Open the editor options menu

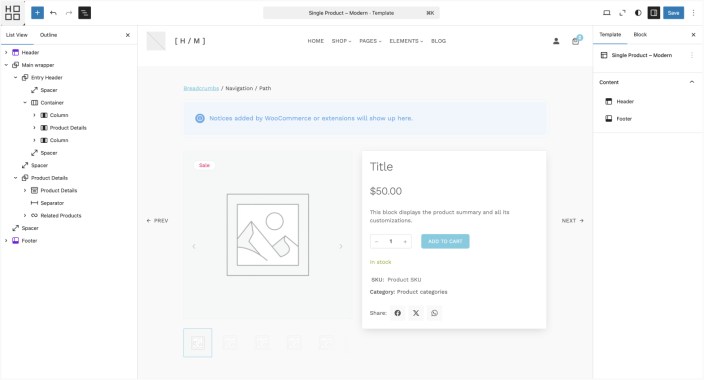click(693, 13)
